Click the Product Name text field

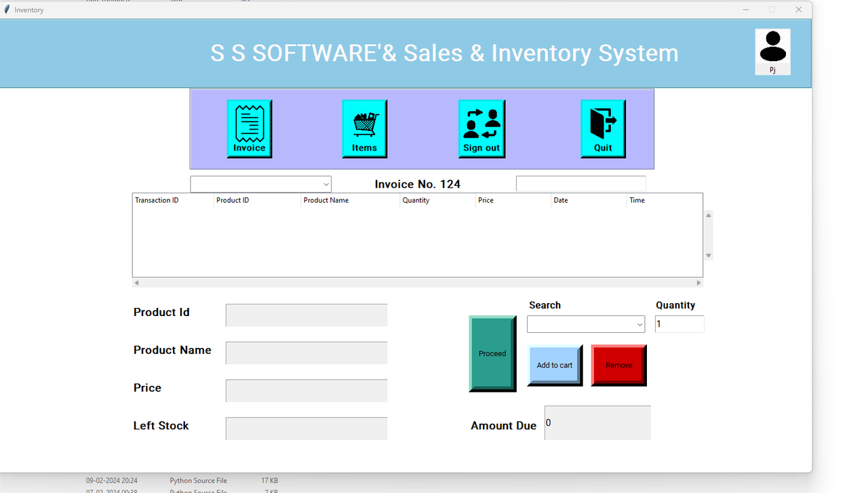[307, 353]
